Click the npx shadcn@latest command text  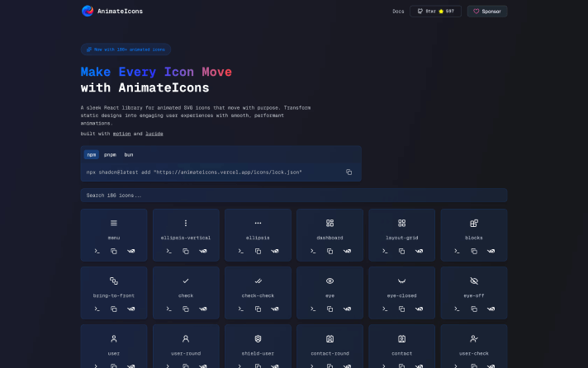coord(194,172)
